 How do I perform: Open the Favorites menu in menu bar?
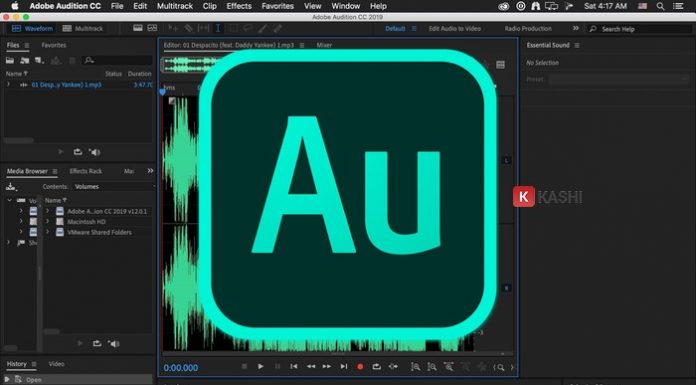tap(278, 6)
